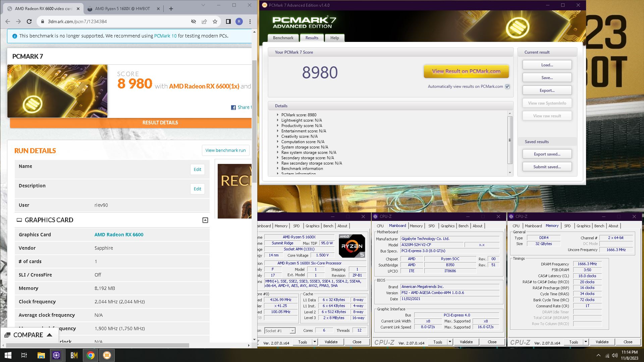Click the View benchmark run button
644x362 pixels.
225,150
